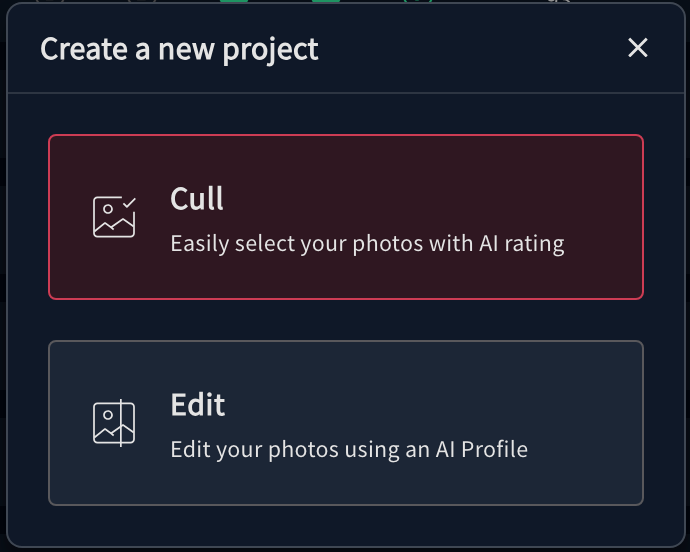Click the vertical divider line in Edit icon
Screen dimensions: 690x552
tap(121, 423)
